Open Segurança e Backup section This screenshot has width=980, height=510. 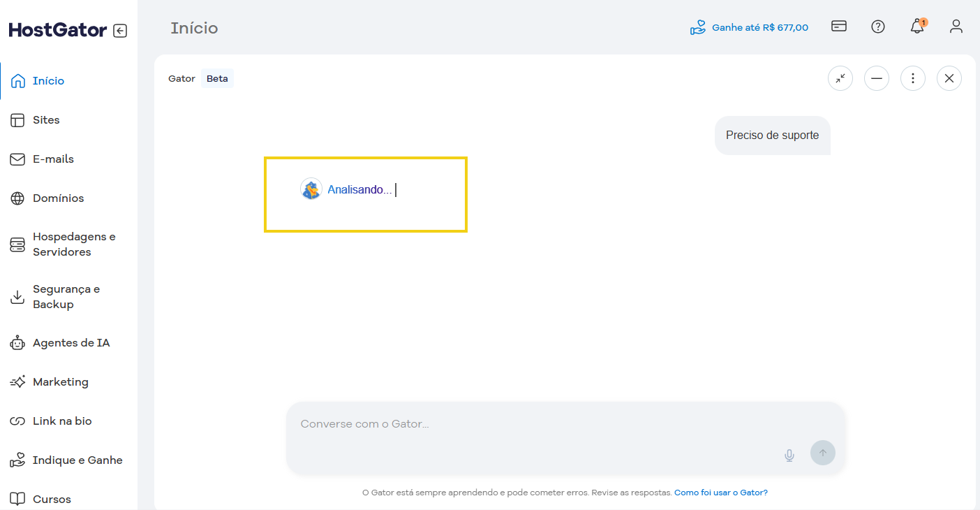(x=68, y=297)
